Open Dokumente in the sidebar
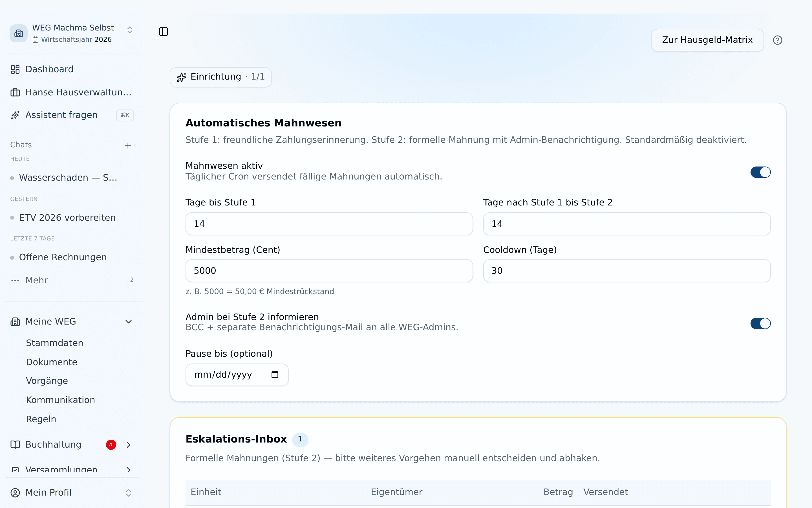 pyautogui.click(x=52, y=362)
